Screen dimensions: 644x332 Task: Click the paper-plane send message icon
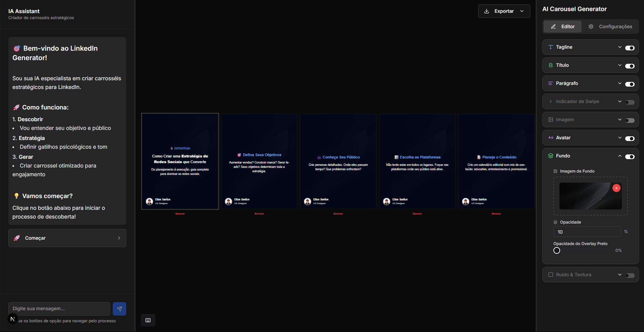(x=119, y=309)
